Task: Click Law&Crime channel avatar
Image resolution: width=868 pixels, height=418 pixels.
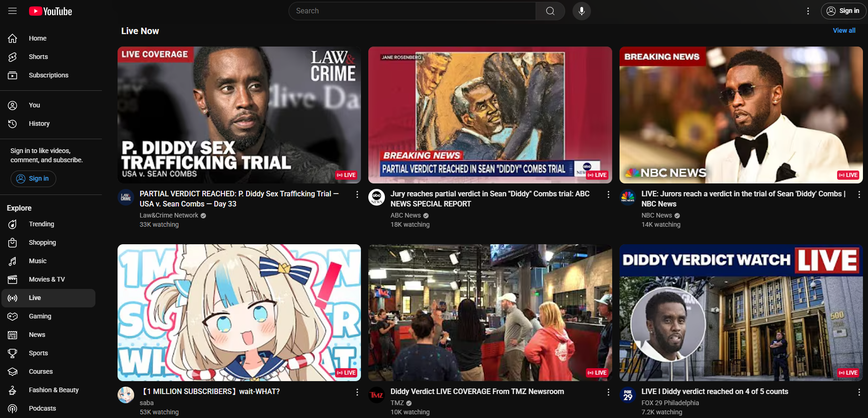Action: coord(126,197)
